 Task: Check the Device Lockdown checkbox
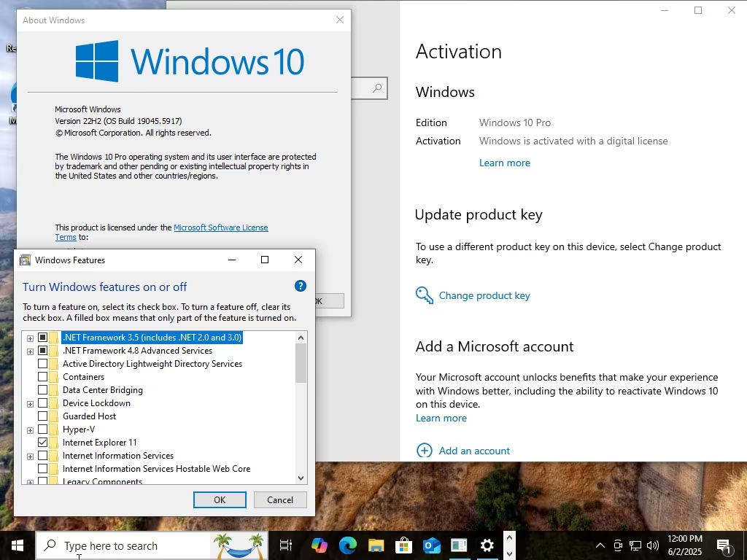click(42, 402)
